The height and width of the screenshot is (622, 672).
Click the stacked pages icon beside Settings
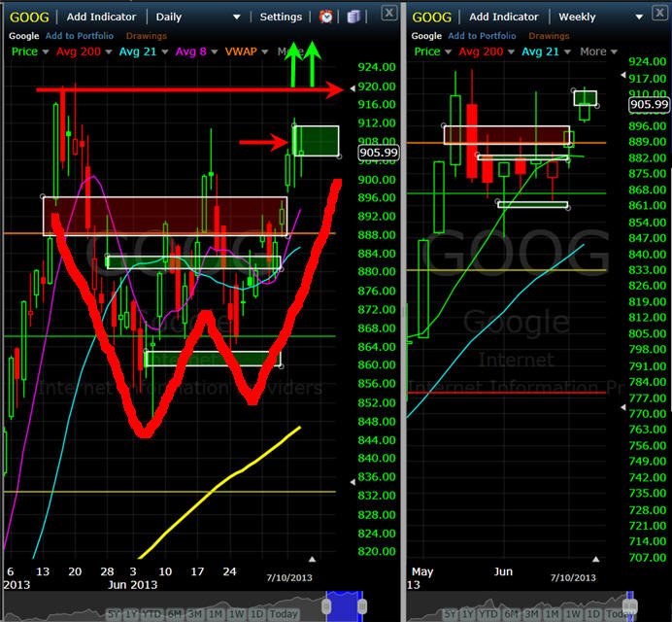coord(353,17)
